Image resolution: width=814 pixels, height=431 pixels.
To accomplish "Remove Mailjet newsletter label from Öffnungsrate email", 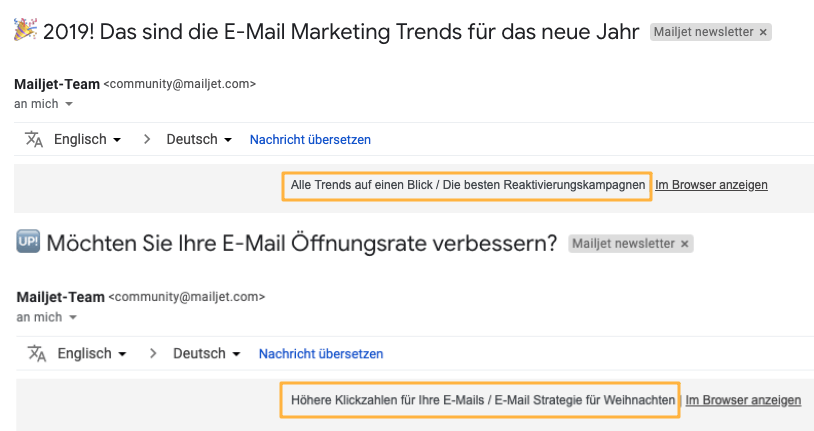I will pyautogui.click(x=684, y=244).
